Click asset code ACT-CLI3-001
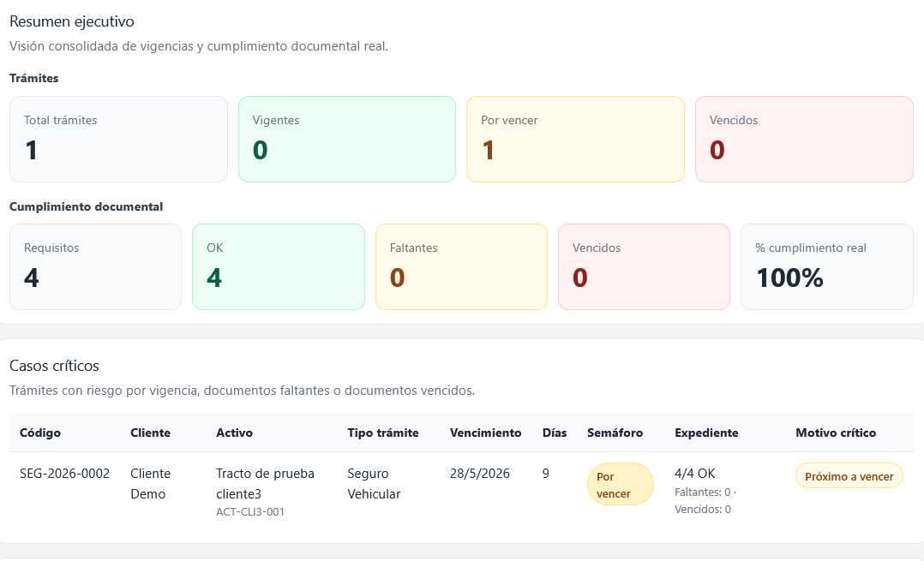The height and width of the screenshot is (579, 924). pos(250,512)
